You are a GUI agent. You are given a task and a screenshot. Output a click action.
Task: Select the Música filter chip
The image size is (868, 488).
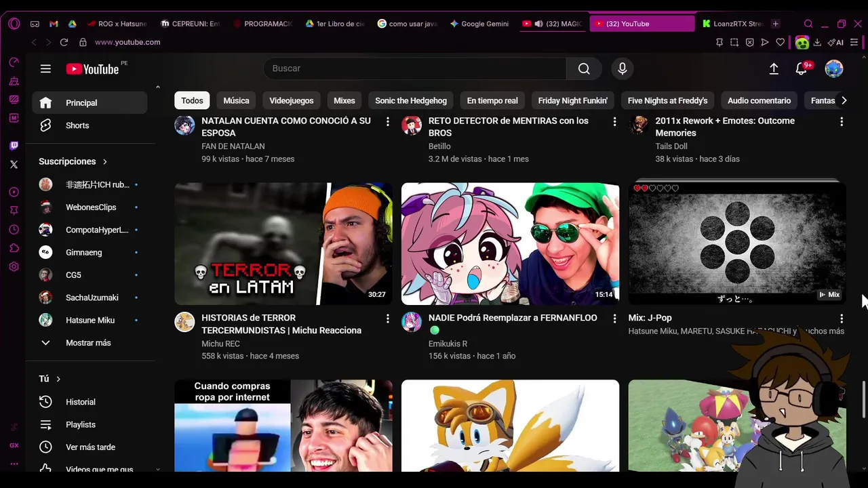point(236,100)
